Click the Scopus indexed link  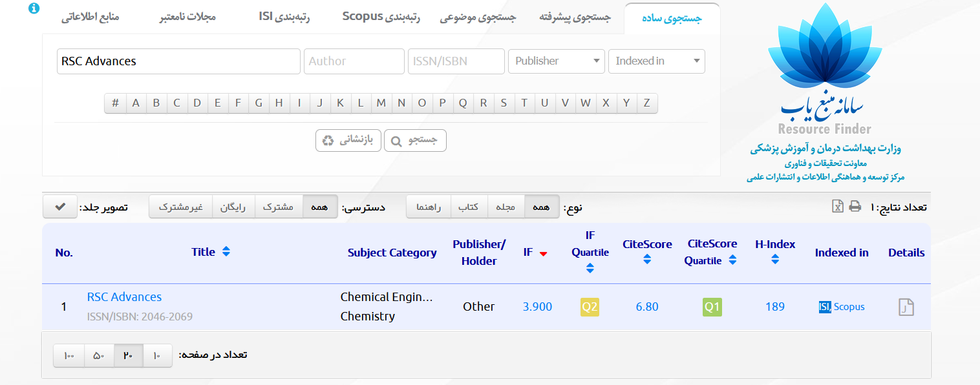pyautogui.click(x=849, y=307)
